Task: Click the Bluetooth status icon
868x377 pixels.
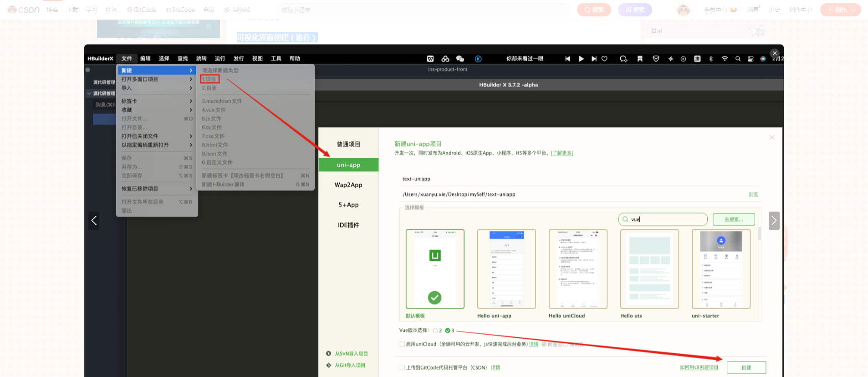Action: 711,59
